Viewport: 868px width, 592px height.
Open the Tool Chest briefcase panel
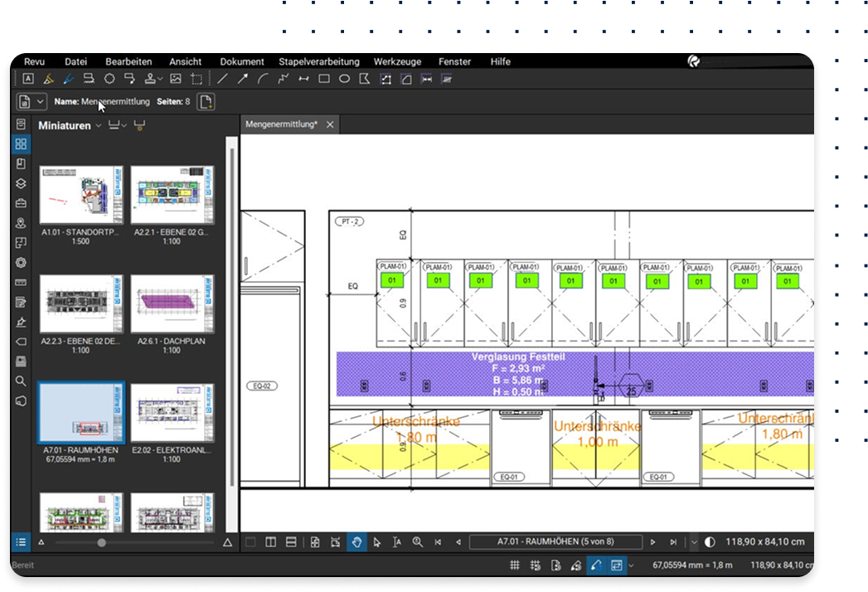[21, 203]
